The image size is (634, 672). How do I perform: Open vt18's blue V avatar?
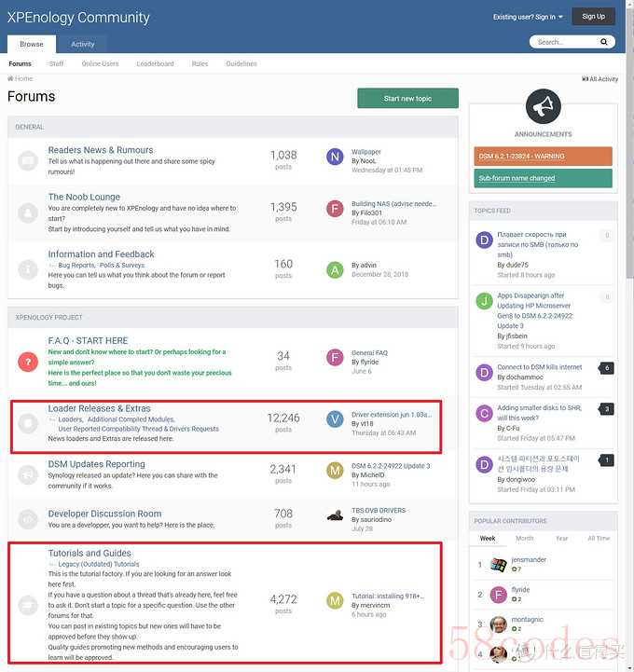pyautogui.click(x=335, y=419)
